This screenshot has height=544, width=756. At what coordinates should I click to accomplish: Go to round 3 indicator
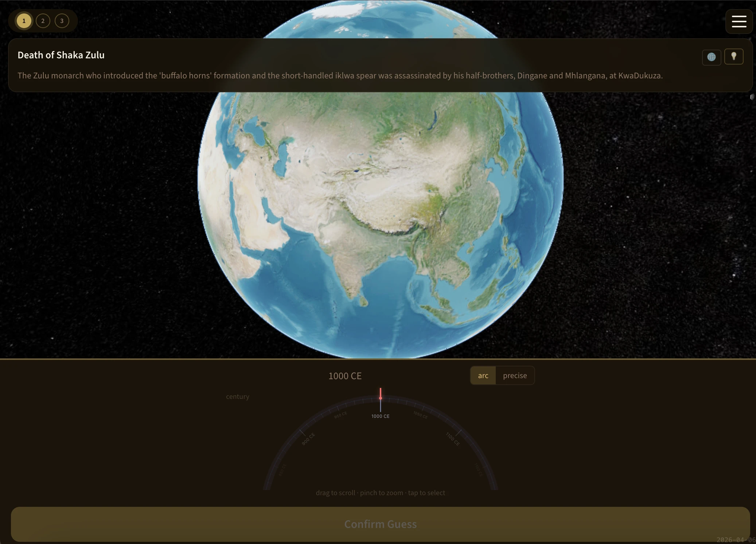pos(62,21)
